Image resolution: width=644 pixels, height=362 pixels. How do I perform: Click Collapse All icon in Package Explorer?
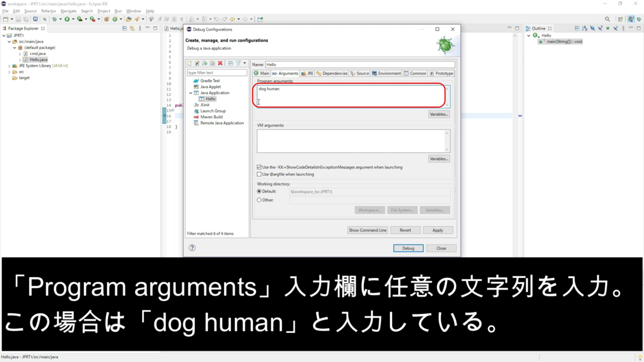coord(125,28)
